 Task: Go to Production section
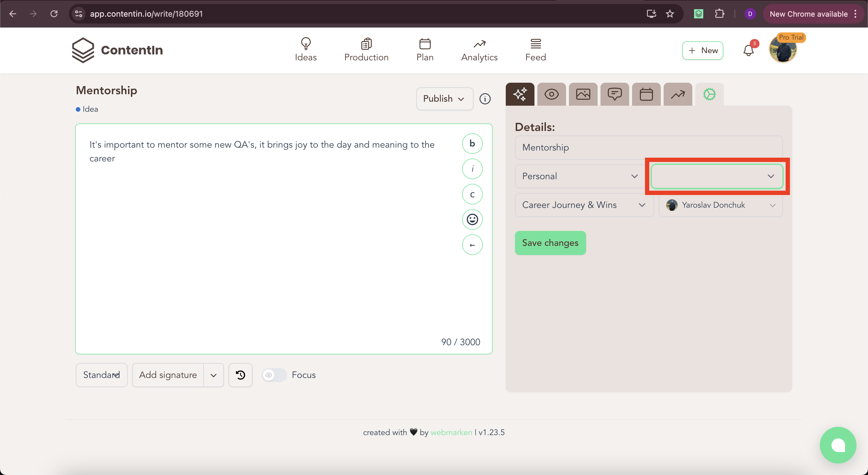click(366, 50)
